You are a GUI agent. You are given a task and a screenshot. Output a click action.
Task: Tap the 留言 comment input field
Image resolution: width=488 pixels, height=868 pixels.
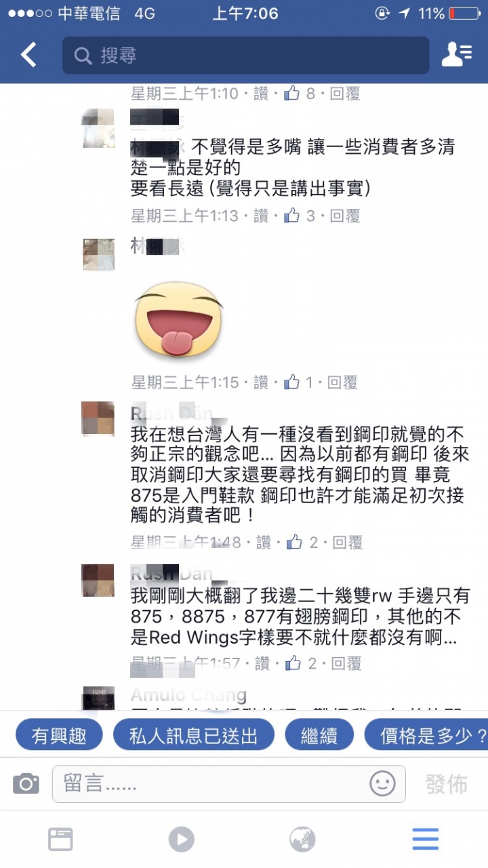tap(229, 784)
